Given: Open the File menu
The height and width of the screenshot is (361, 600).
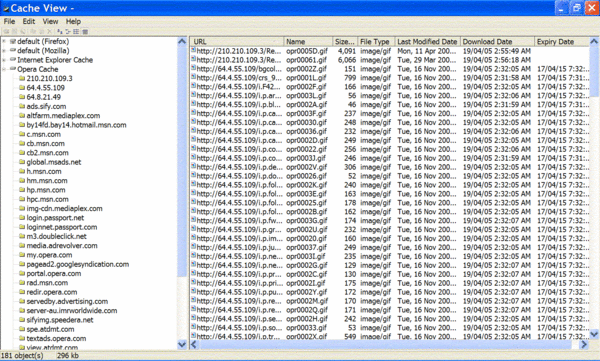Looking at the screenshot, I should pyautogui.click(x=9, y=21).
